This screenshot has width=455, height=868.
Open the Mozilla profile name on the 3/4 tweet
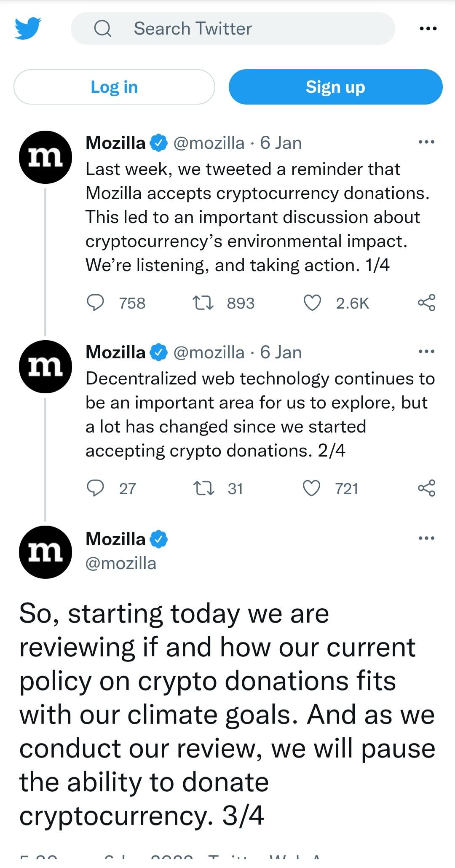click(115, 539)
